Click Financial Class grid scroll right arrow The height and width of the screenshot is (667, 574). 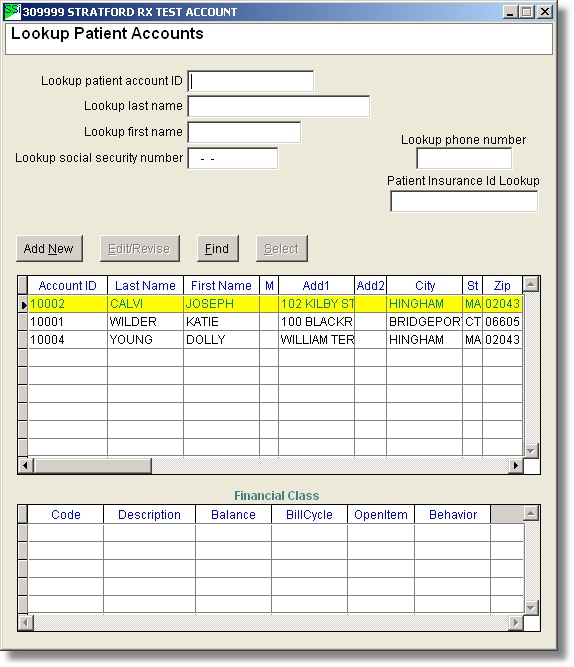pyautogui.click(x=516, y=623)
